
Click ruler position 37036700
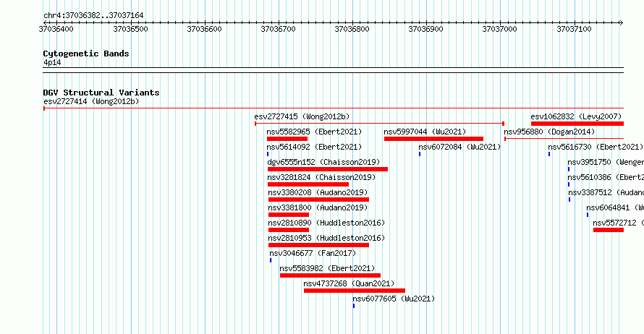point(279,29)
